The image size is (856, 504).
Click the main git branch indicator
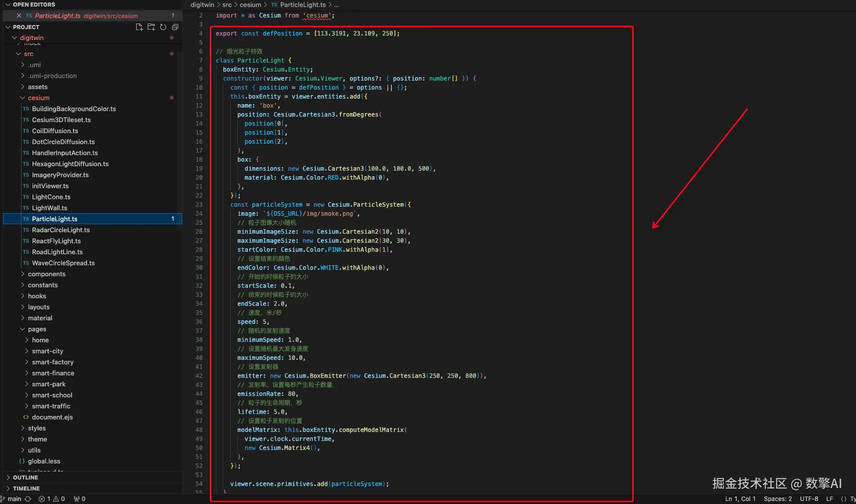point(11,499)
